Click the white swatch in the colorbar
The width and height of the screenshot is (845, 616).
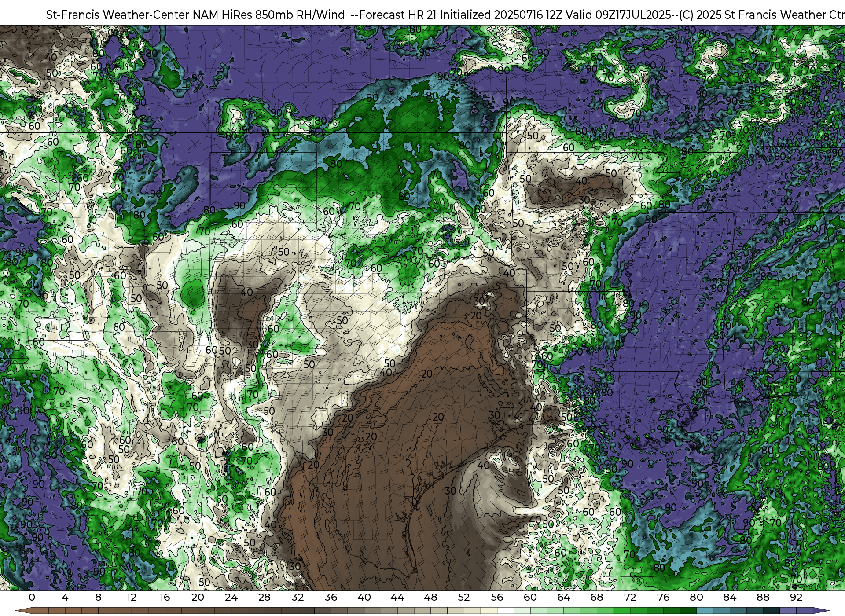pyautogui.click(x=505, y=611)
